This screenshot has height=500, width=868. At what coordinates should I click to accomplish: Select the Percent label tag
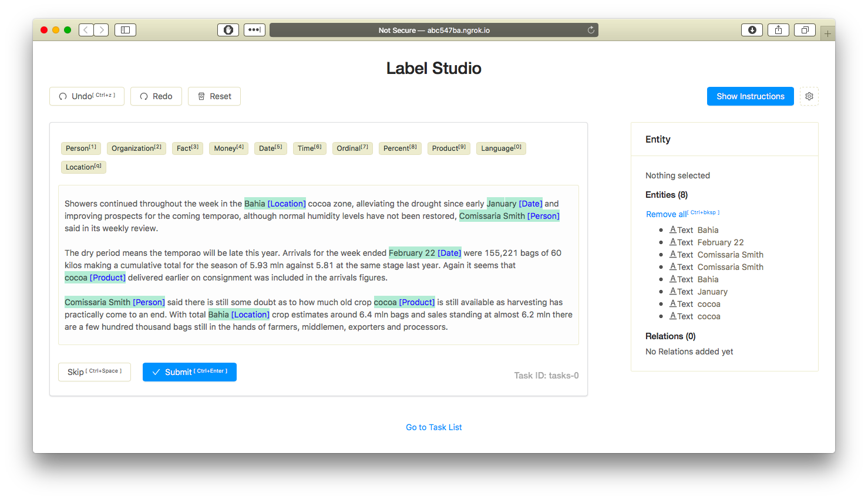pyautogui.click(x=400, y=148)
